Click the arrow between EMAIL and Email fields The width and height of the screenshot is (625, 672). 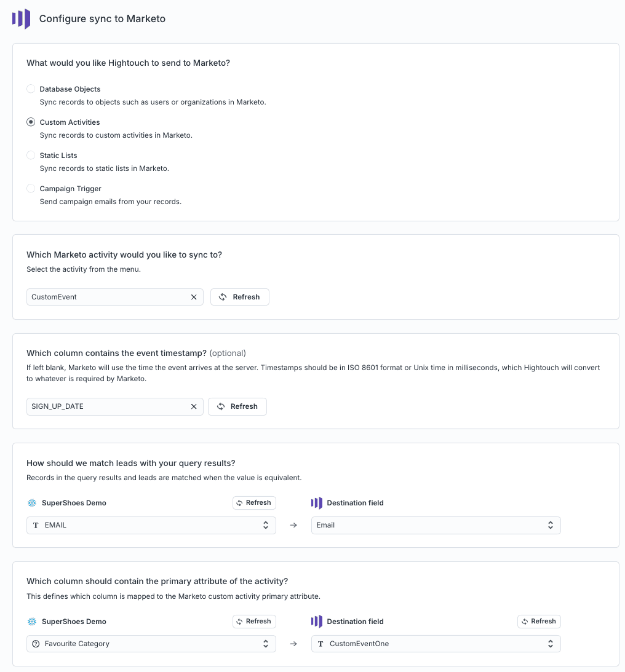point(293,525)
